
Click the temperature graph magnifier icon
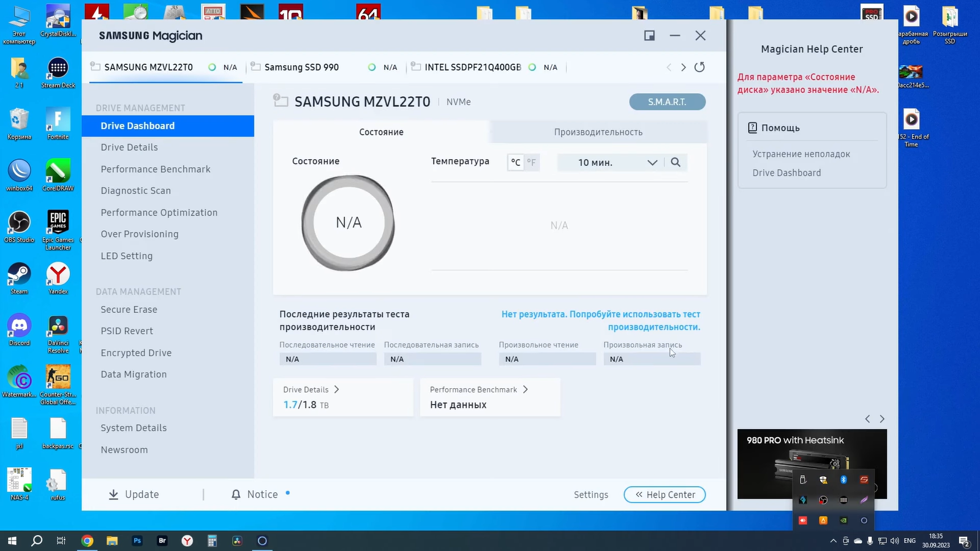point(676,162)
